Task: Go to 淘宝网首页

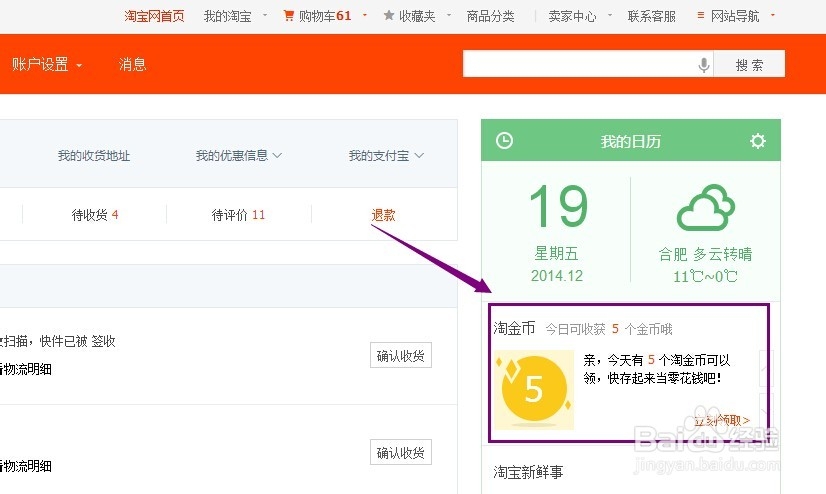Action: coord(154,16)
